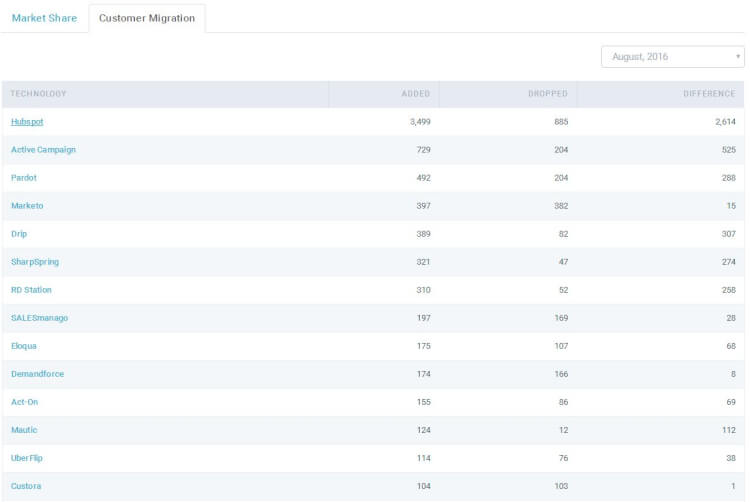Select Demandforce difference value 8

click(733, 374)
